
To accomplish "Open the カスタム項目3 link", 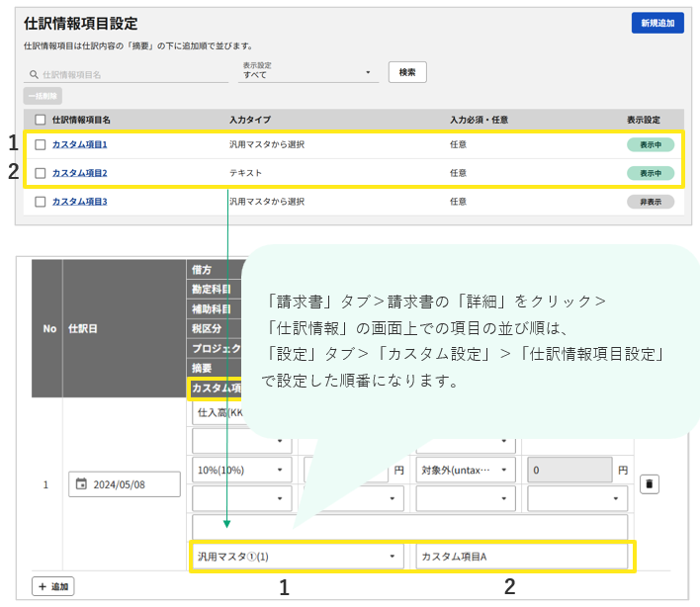I will pos(79,202).
